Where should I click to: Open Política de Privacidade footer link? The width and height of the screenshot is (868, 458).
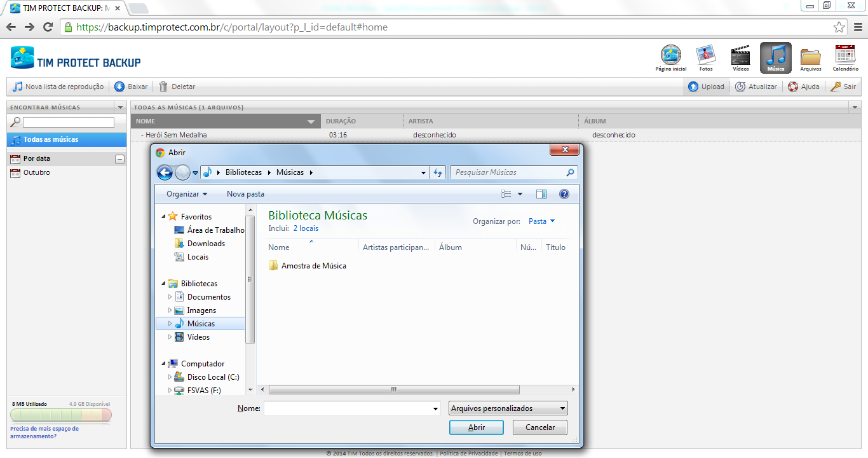click(x=468, y=454)
